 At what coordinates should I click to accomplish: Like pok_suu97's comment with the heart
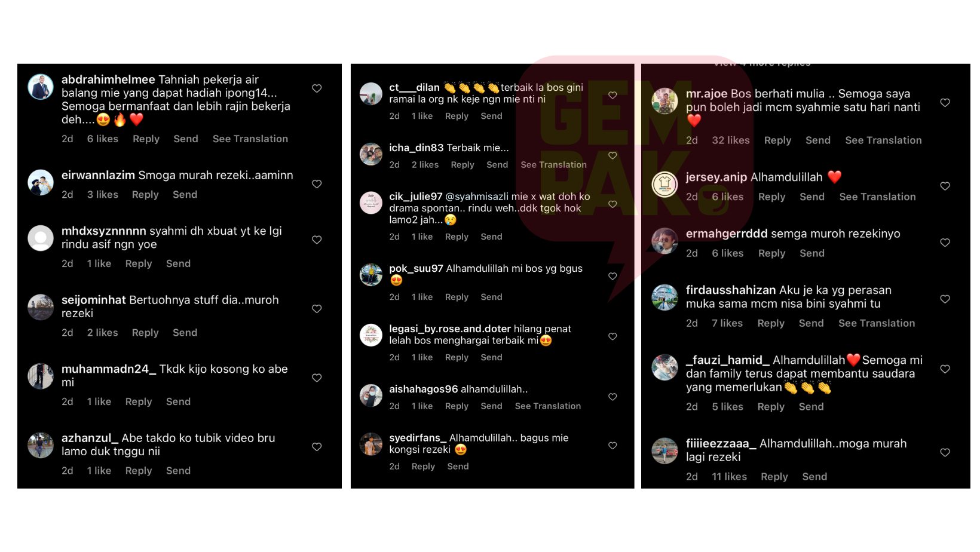point(612,276)
